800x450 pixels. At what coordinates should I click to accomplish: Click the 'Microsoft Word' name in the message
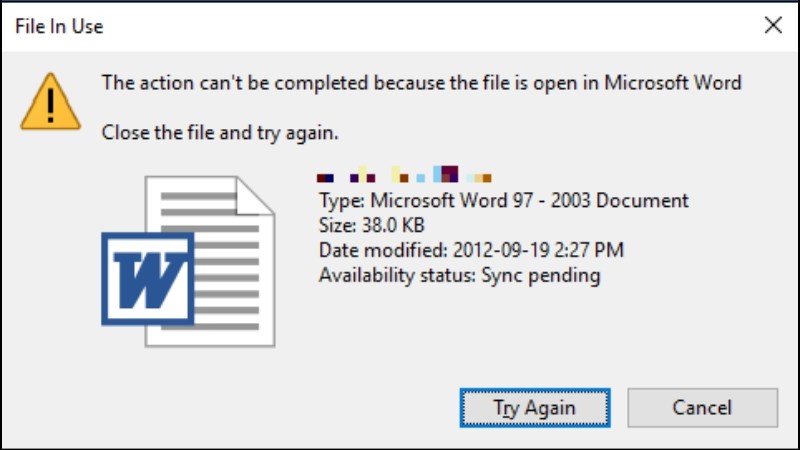pyautogui.click(x=673, y=83)
